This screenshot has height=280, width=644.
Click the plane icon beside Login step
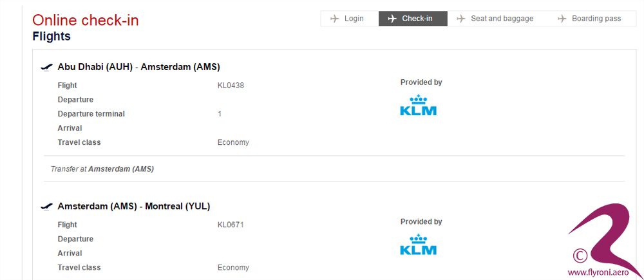pyautogui.click(x=334, y=19)
